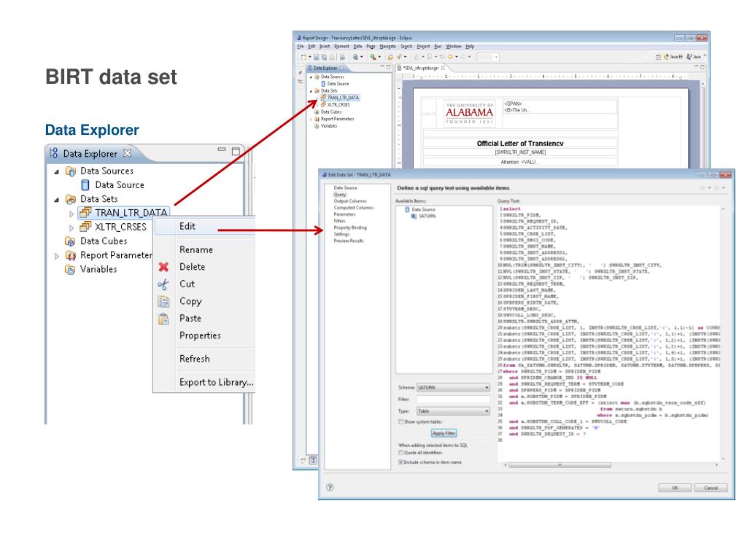Click OK in Edit Data Set dialog
This screenshot has height=560, width=747.
click(675, 488)
